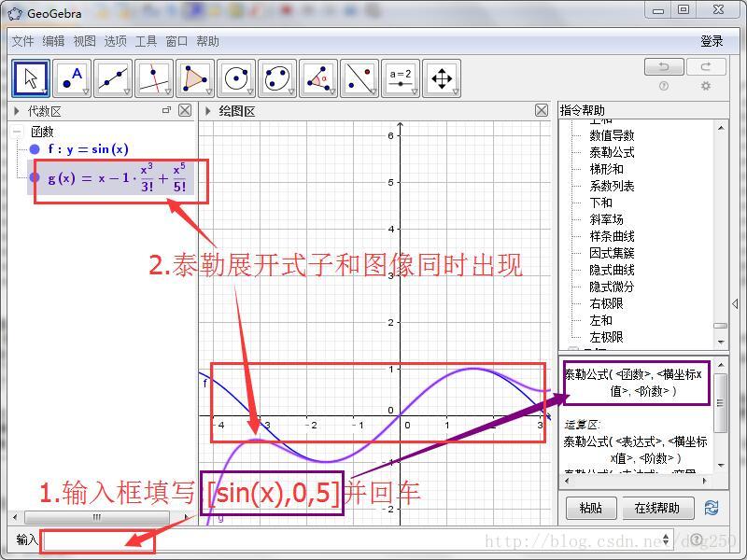Click the 粘贴 button
The height and width of the screenshot is (560, 747).
(x=591, y=508)
